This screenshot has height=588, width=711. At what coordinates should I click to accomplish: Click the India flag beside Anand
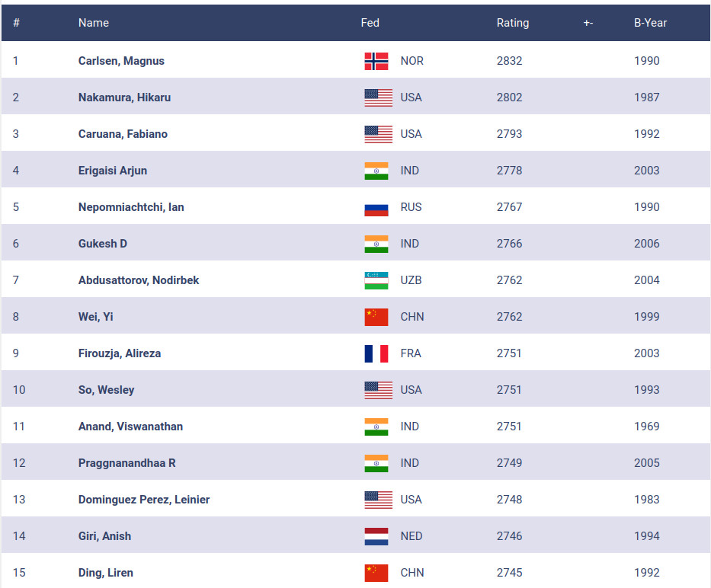pyautogui.click(x=376, y=427)
